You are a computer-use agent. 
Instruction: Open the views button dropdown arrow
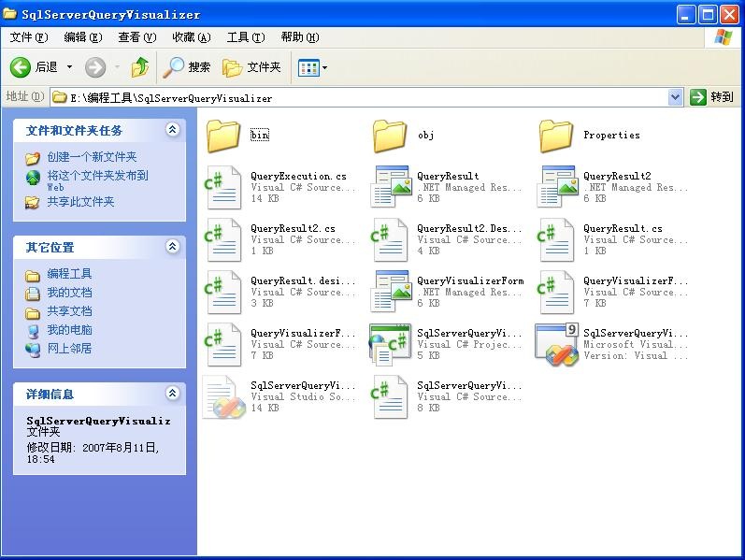pos(325,68)
